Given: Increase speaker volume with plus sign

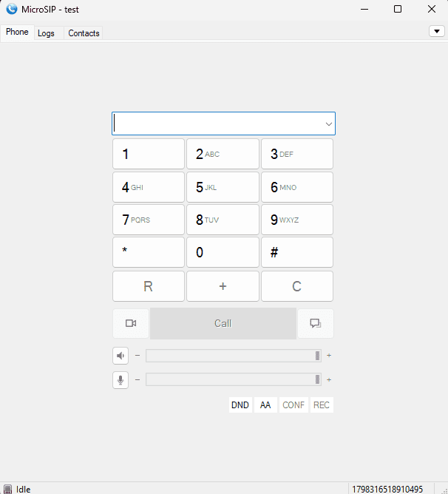Looking at the screenshot, I should point(329,356).
